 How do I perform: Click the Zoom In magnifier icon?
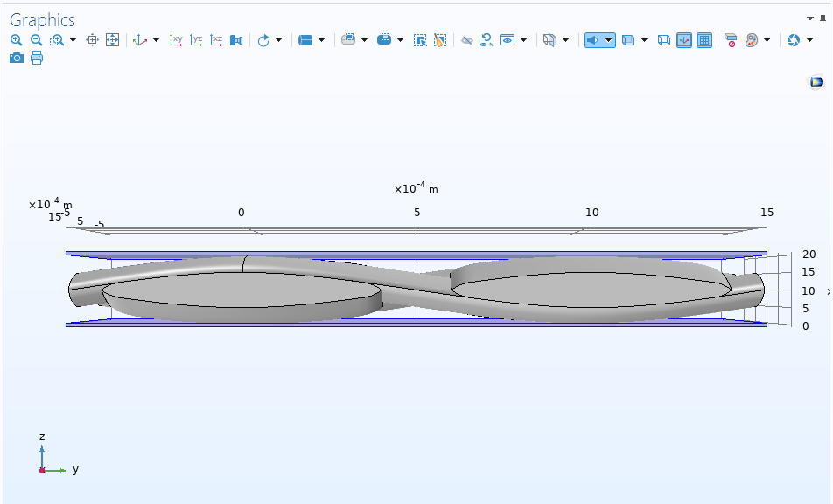(x=16, y=40)
